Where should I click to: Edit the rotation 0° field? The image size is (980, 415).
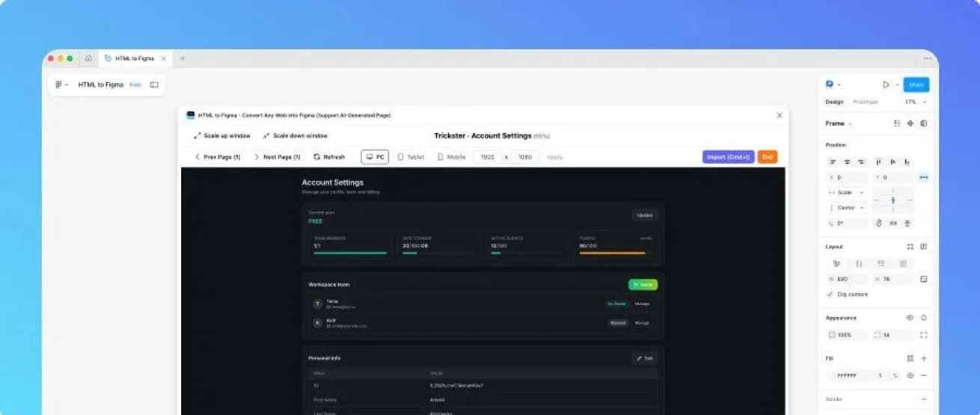coord(847,223)
